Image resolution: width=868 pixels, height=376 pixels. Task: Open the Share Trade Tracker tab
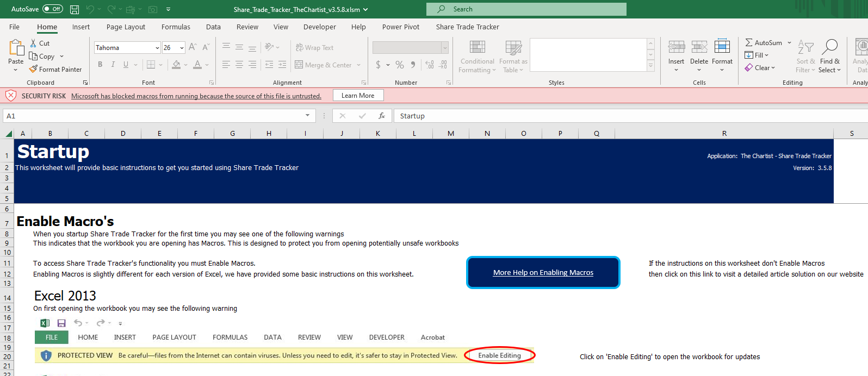[467, 27]
